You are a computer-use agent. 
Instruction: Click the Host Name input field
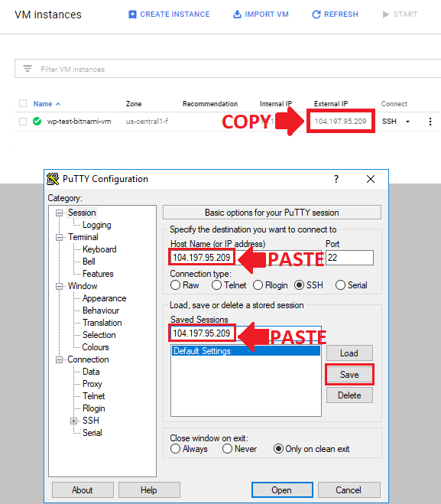click(x=245, y=258)
